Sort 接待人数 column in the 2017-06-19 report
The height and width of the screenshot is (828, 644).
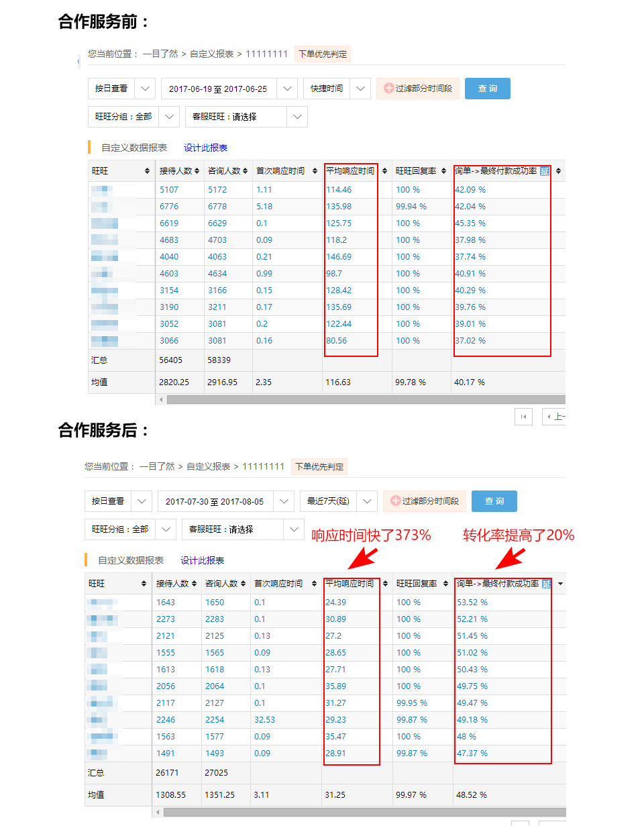[197, 171]
